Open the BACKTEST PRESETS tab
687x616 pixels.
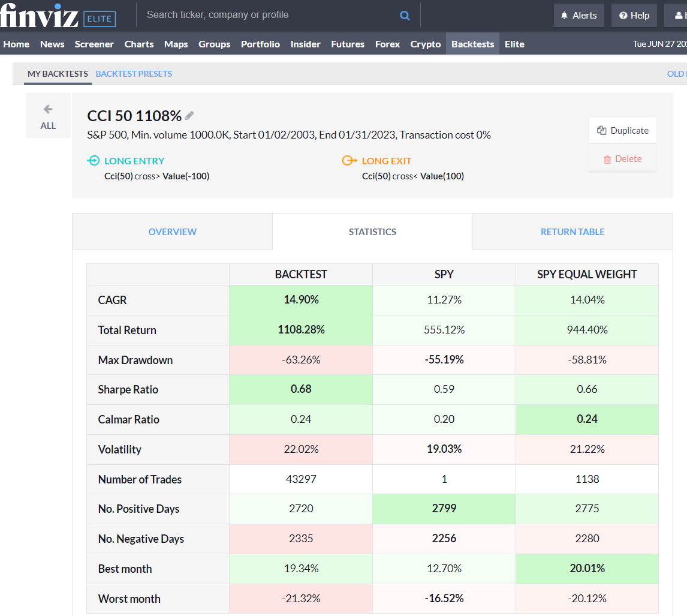tap(133, 73)
